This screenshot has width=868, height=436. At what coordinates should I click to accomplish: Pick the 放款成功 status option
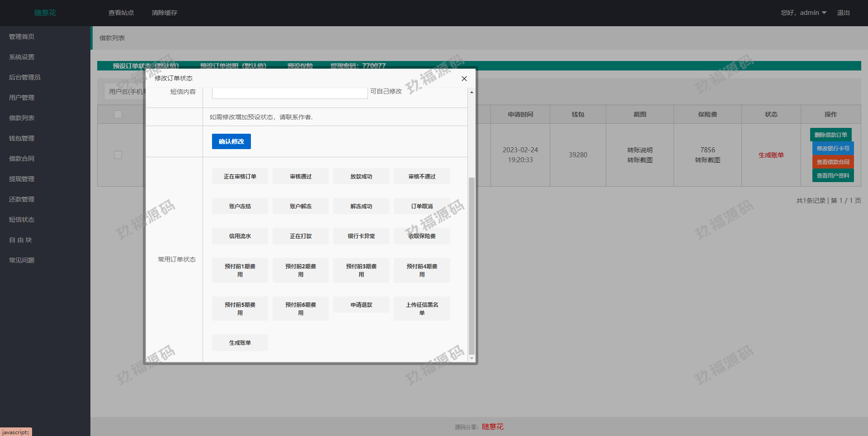pos(361,177)
